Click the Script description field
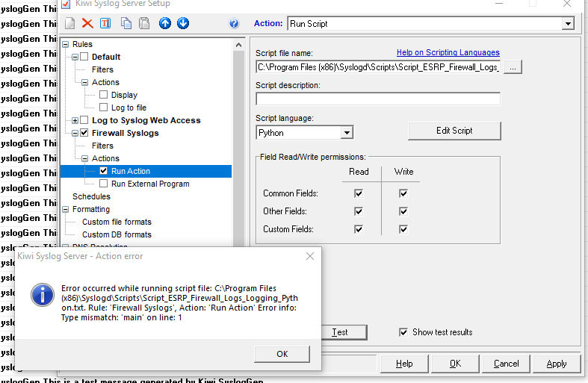Image resolution: width=588 pixels, height=383 pixels. pos(378,99)
